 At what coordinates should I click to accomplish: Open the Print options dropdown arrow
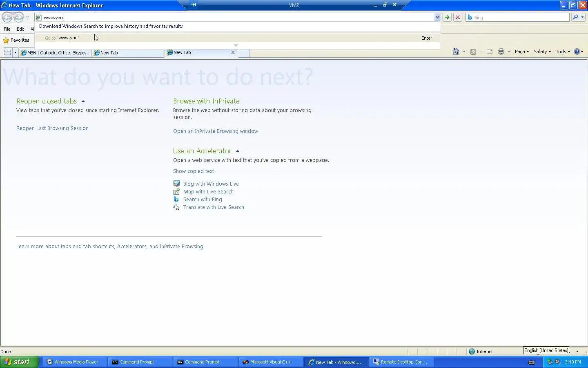click(x=509, y=52)
